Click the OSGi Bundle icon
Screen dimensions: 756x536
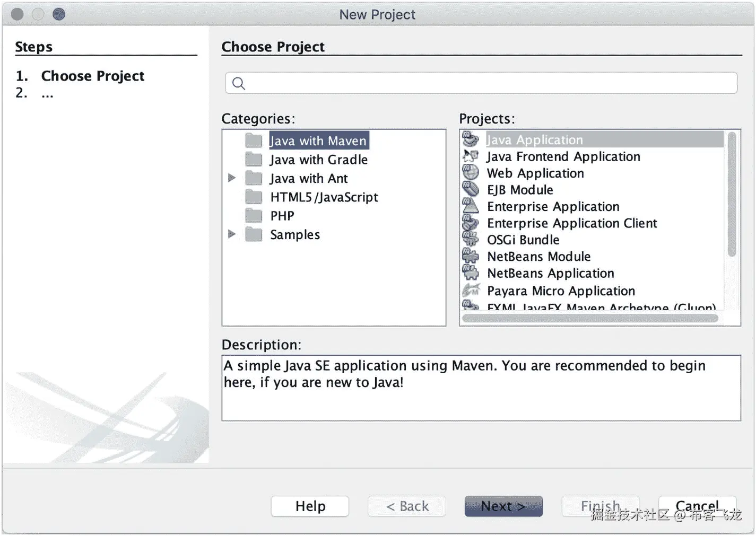tap(470, 240)
